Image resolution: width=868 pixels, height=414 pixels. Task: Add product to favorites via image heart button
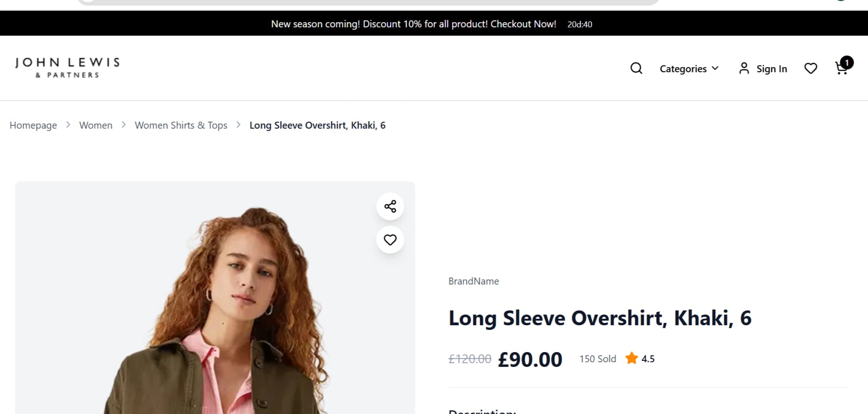pyautogui.click(x=390, y=240)
